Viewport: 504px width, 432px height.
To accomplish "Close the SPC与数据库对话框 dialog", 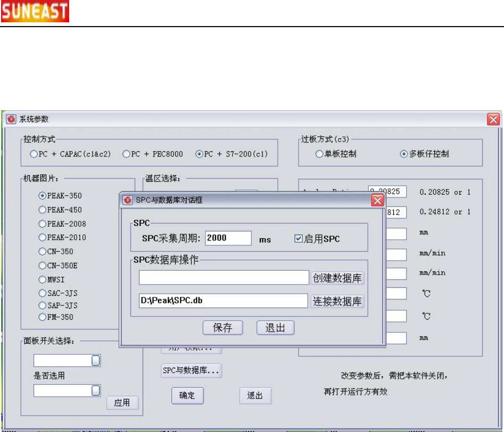I will pos(378,200).
